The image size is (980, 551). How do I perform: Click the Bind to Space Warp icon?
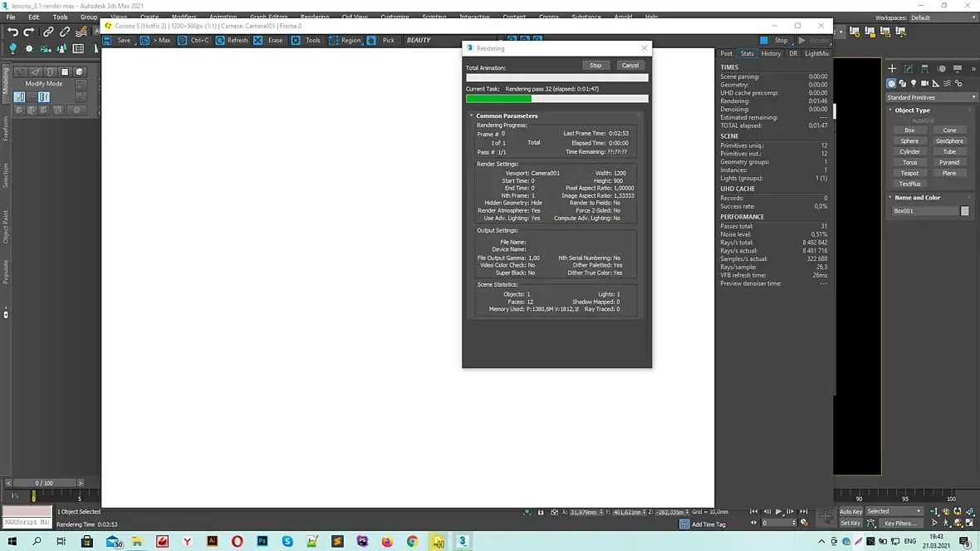point(81,32)
